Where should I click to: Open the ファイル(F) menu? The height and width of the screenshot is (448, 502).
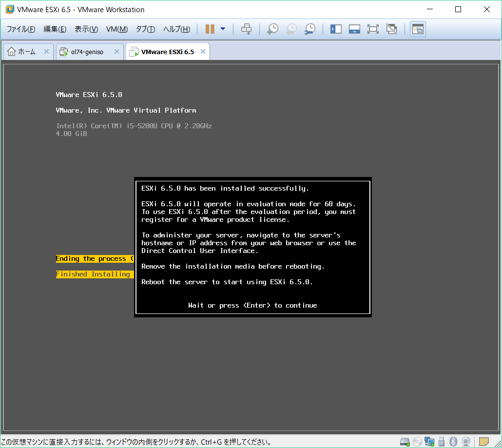tap(21, 29)
